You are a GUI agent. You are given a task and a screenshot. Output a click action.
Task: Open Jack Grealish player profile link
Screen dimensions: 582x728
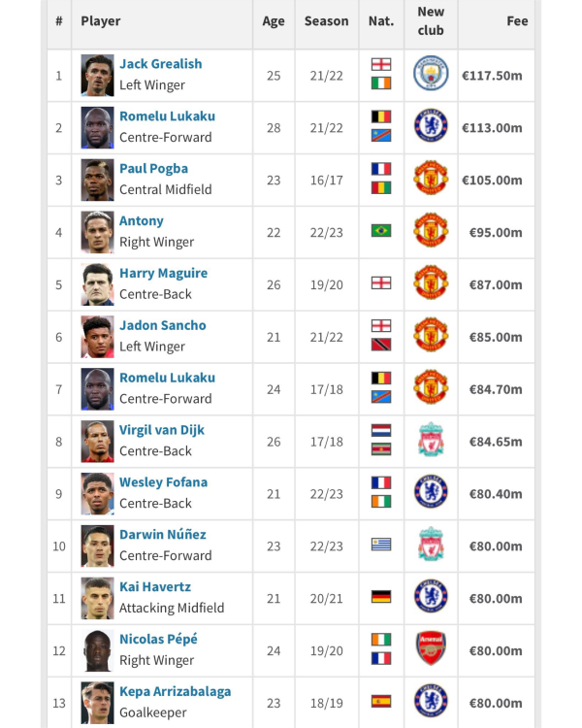pos(161,64)
